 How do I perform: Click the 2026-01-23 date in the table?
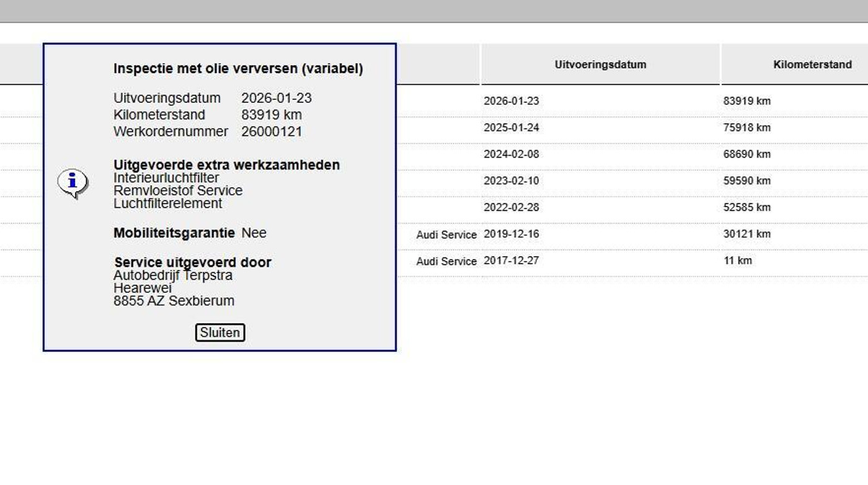[511, 101]
